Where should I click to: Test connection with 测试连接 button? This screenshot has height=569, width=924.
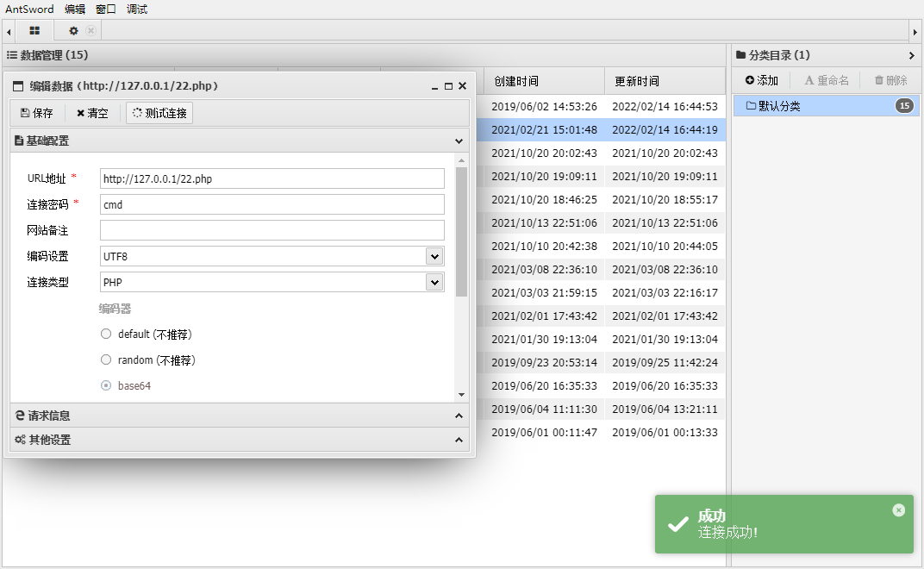point(159,113)
